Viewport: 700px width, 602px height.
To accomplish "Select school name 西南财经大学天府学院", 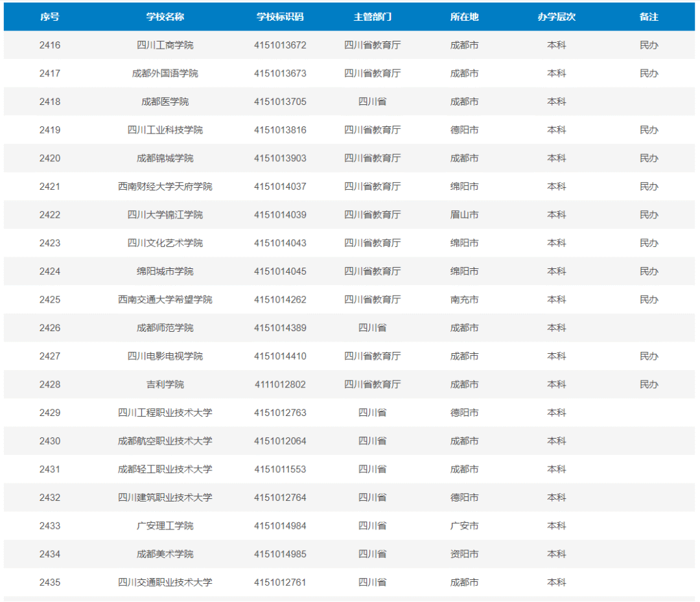I will (165, 187).
